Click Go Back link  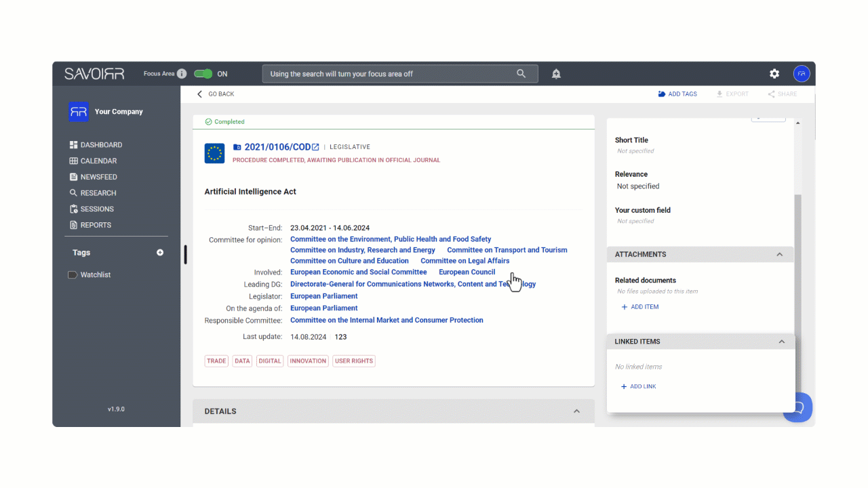click(215, 94)
